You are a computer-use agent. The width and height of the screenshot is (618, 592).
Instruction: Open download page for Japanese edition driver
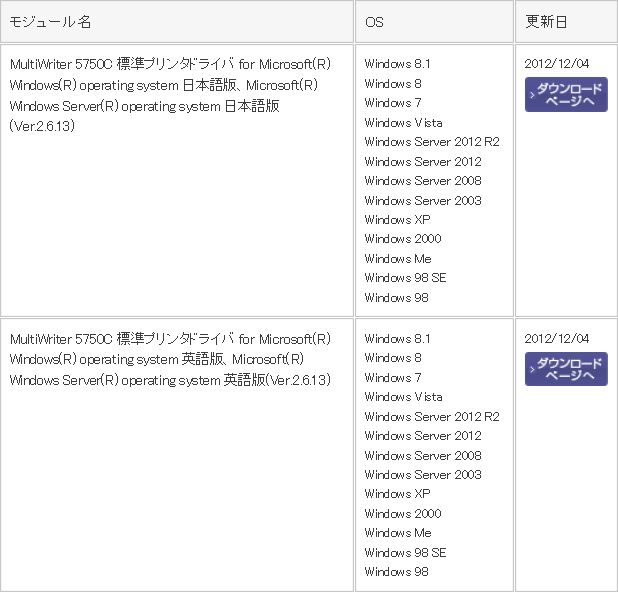(x=566, y=95)
